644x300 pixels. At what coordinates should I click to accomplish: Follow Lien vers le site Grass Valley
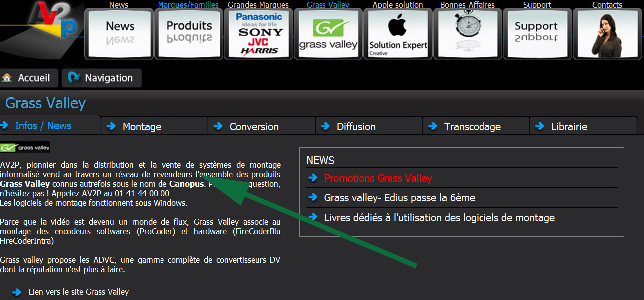coord(79,292)
